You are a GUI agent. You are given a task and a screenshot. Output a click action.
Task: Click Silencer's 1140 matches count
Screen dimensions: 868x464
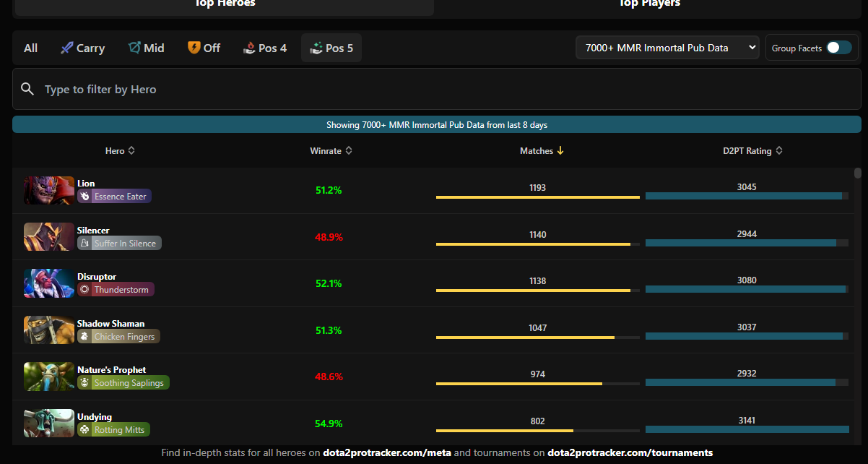537,235
